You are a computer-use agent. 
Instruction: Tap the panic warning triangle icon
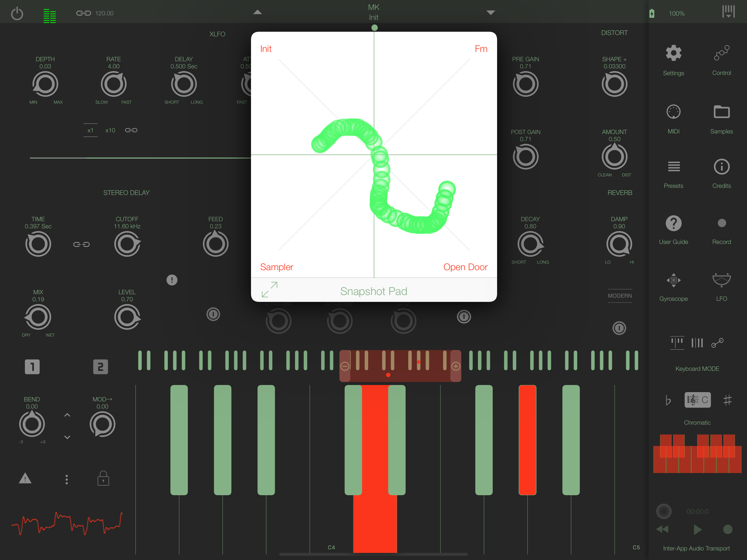[x=25, y=479]
